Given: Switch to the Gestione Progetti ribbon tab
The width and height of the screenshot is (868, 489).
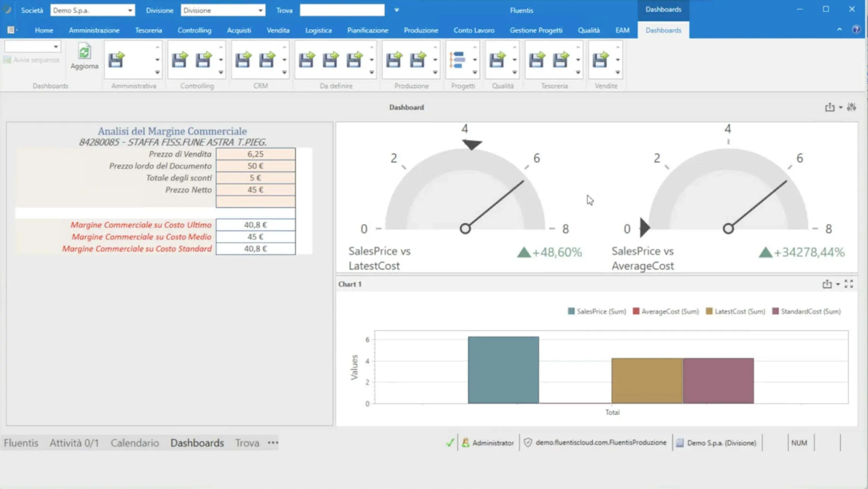Looking at the screenshot, I should pos(536,30).
